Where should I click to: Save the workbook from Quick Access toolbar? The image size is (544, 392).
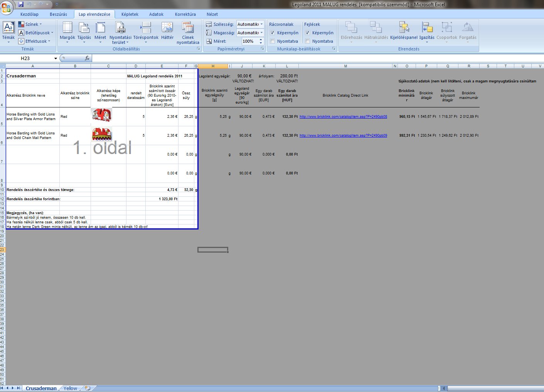click(x=21, y=4)
